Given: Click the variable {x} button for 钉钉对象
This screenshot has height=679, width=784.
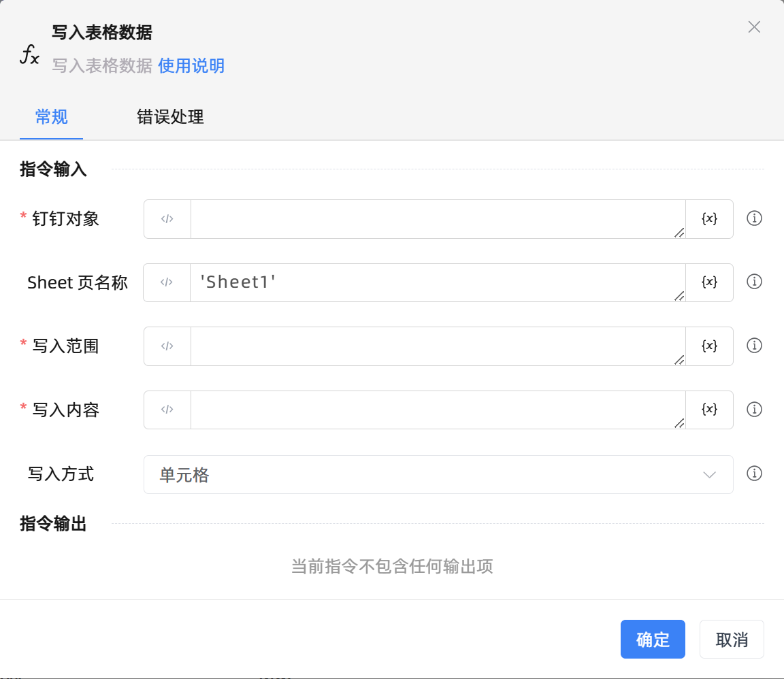Looking at the screenshot, I should [x=709, y=218].
